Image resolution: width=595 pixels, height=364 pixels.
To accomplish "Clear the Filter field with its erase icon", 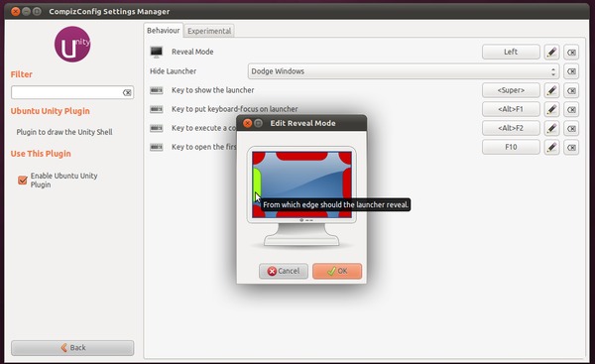I will pyautogui.click(x=127, y=92).
